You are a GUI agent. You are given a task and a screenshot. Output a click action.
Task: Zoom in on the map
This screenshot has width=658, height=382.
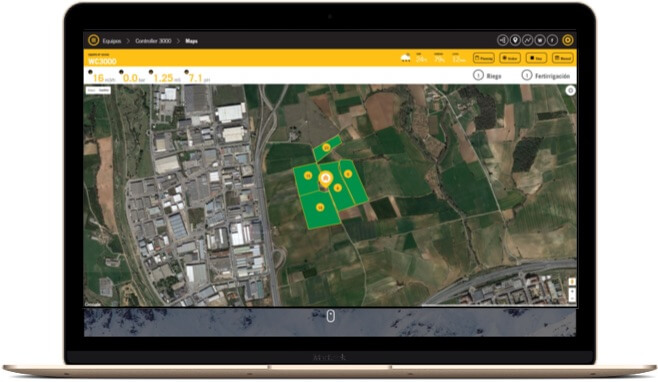pyautogui.click(x=572, y=290)
